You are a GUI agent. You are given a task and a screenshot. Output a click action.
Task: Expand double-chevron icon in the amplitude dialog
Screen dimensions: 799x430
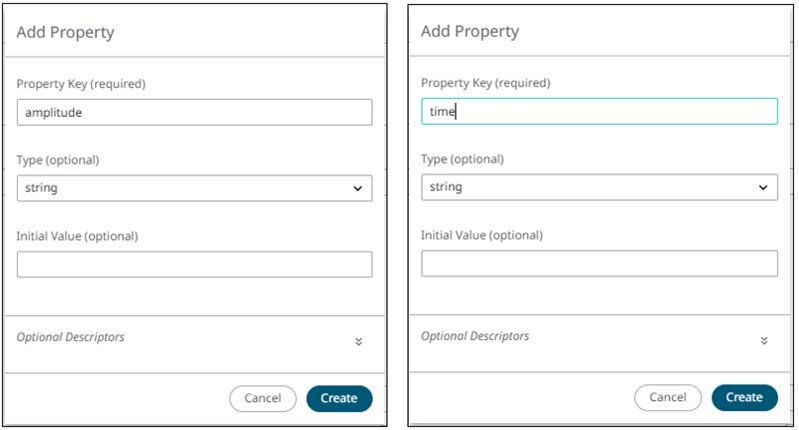coord(358,341)
